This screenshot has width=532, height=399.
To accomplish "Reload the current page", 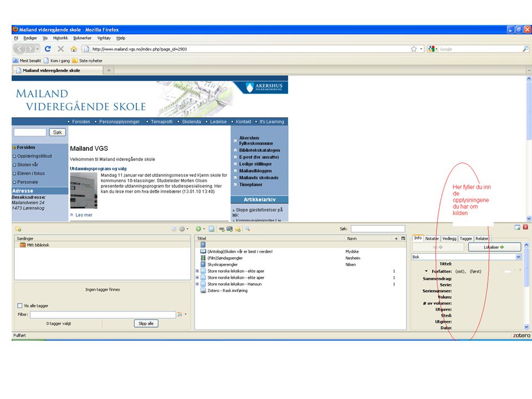I will tap(48, 49).
